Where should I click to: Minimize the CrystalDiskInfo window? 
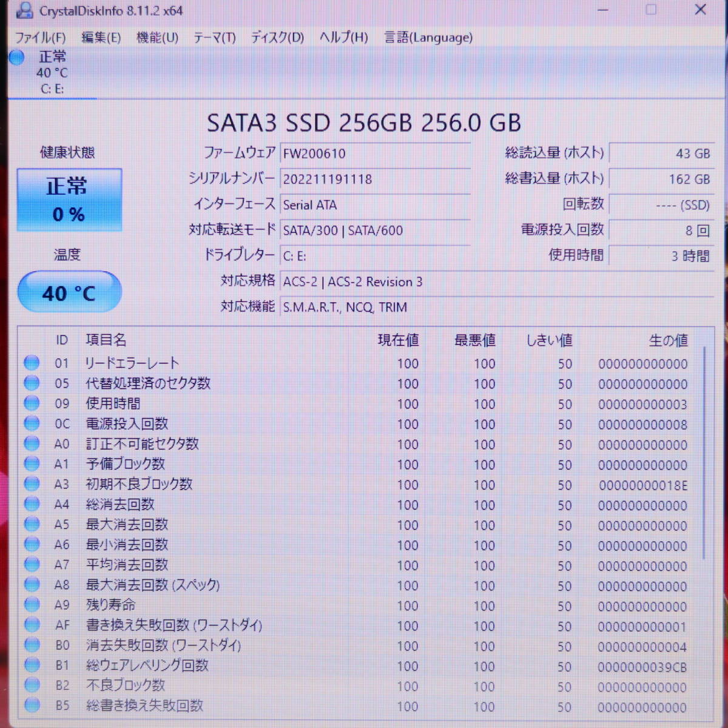coord(603,10)
